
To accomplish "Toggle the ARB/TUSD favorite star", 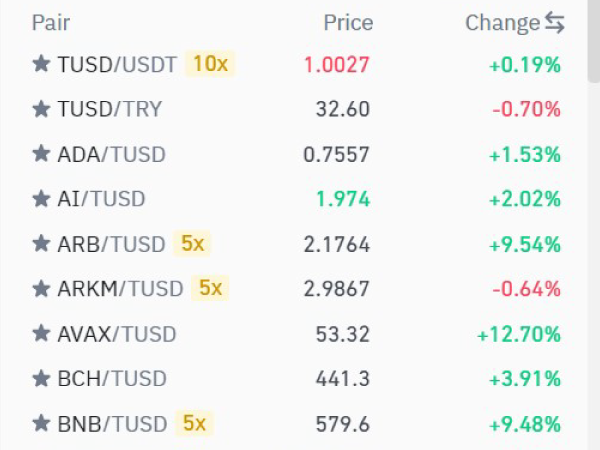I will tap(41, 244).
